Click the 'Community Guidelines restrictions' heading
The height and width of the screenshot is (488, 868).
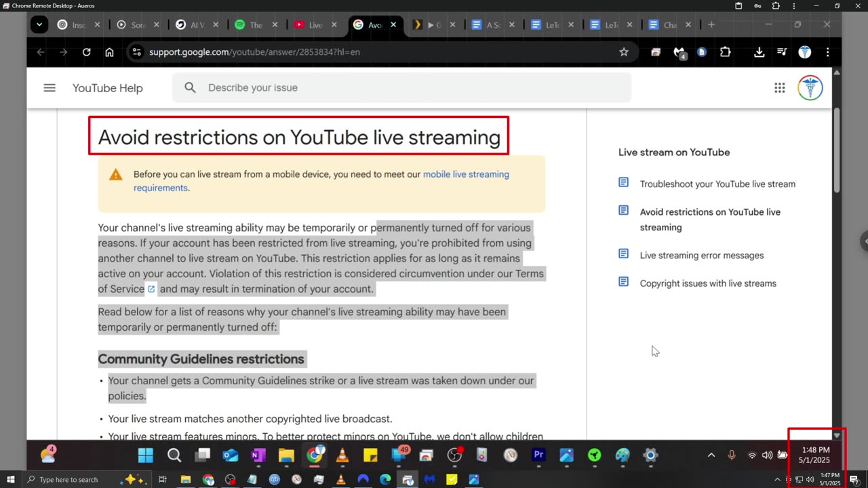point(201,359)
